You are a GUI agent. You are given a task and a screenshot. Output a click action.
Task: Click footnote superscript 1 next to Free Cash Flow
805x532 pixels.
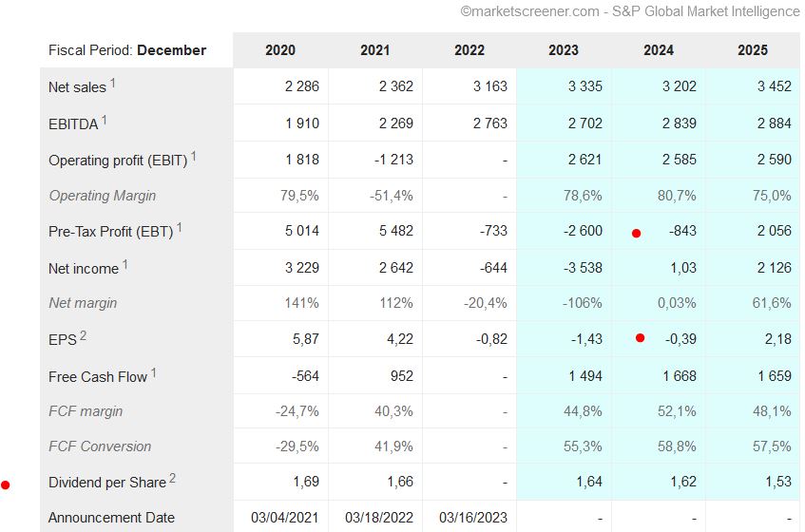click(154, 372)
